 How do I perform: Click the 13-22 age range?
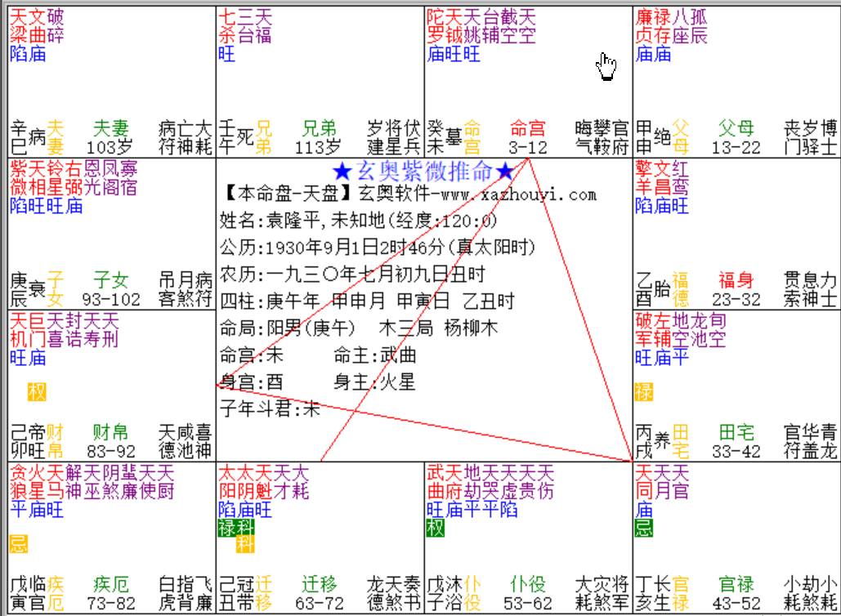coord(736,147)
